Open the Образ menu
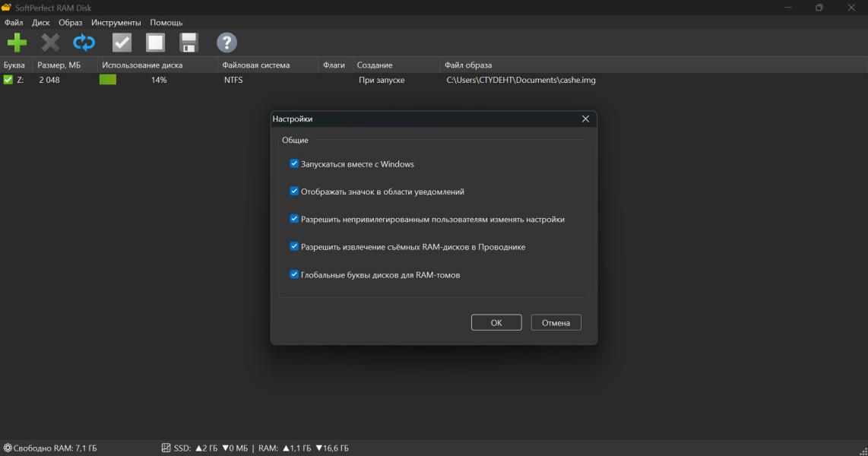868x456 pixels. click(x=70, y=23)
